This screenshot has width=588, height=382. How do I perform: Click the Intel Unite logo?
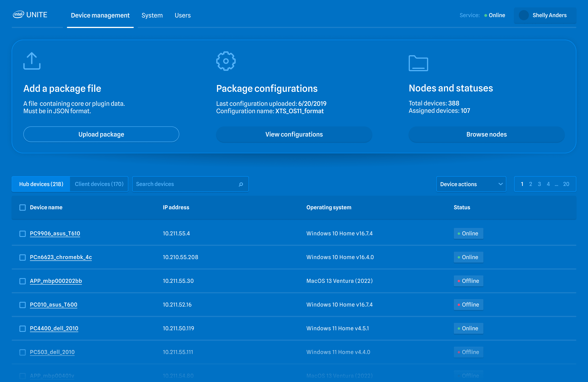[x=30, y=15]
